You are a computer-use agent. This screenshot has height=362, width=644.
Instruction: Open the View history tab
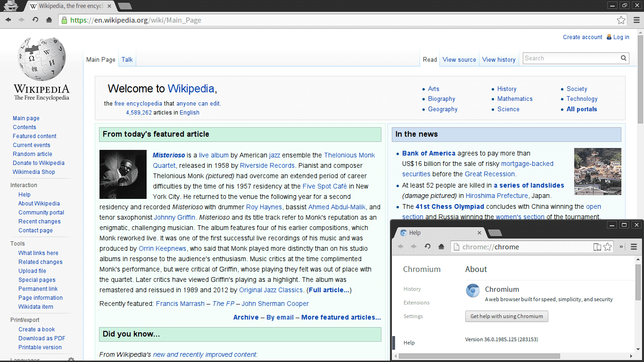(x=498, y=59)
